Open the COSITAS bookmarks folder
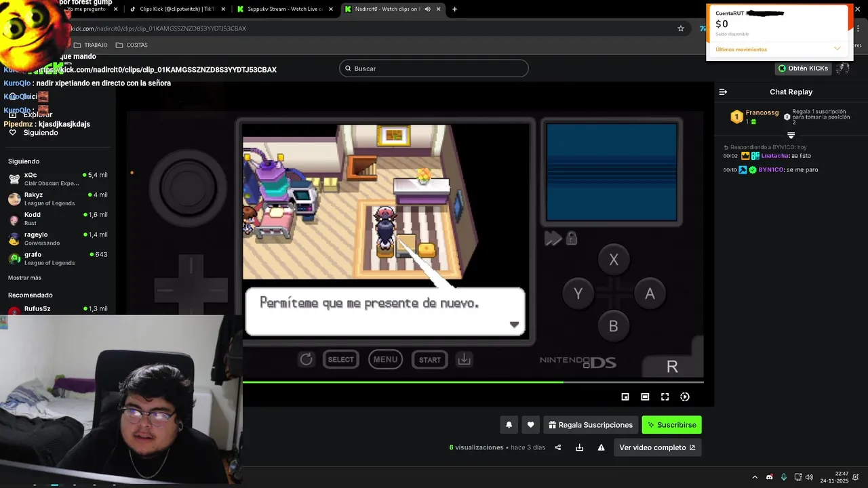Image resolution: width=868 pixels, height=488 pixels. (132, 45)
